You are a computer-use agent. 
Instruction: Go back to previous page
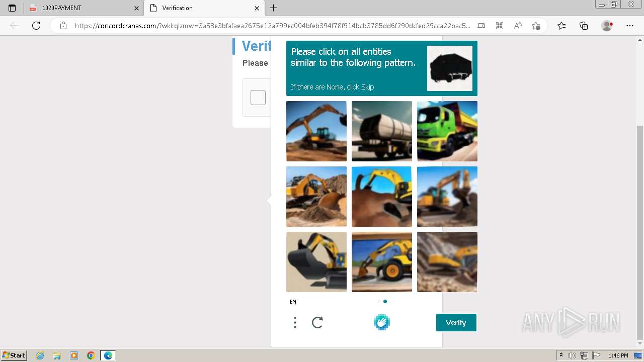tap(14, 26)
